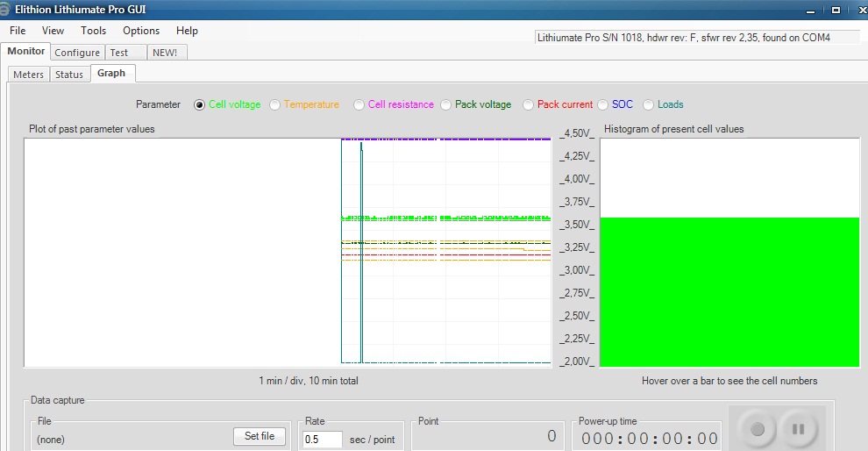Switch to the Configure tab
Viewport: 868px width, 451px height.
pyautogui.click(x=77, y=53)
